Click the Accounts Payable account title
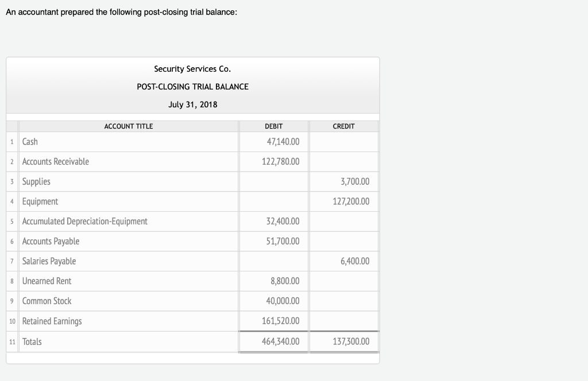 pos(51,241)
